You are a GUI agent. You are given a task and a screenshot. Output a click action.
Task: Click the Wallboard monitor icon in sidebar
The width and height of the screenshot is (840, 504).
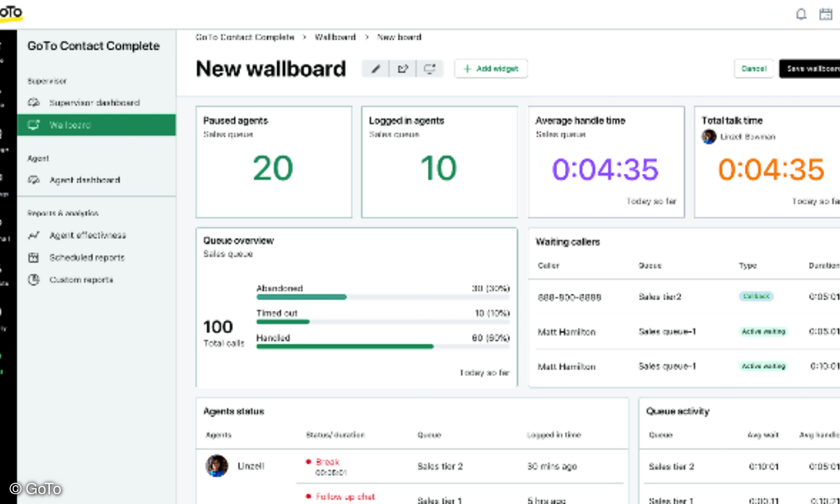(x=34, y=125)
